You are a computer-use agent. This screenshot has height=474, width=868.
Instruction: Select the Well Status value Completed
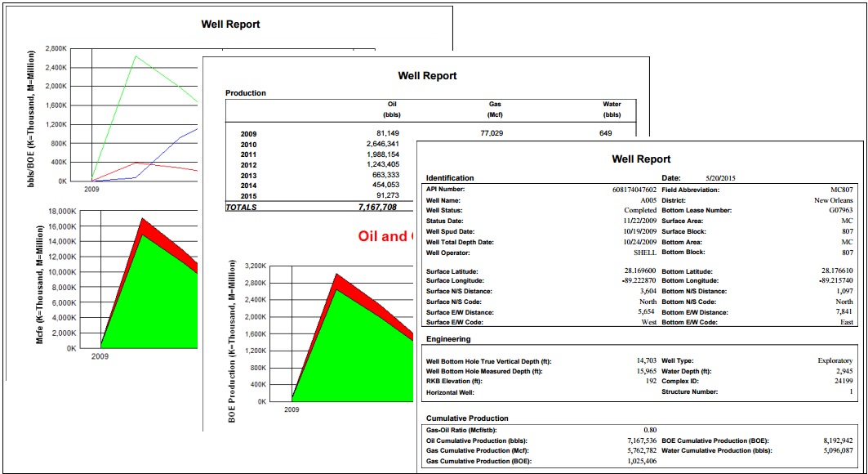[640, 210]
